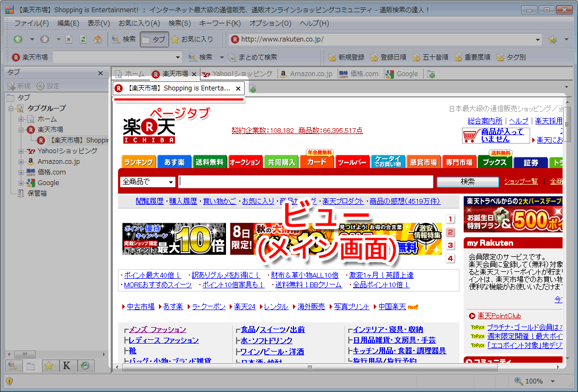Viewport: 578px width, 392px height.
Task: Click the 五十音順 sort button
Action: (430, 57)
